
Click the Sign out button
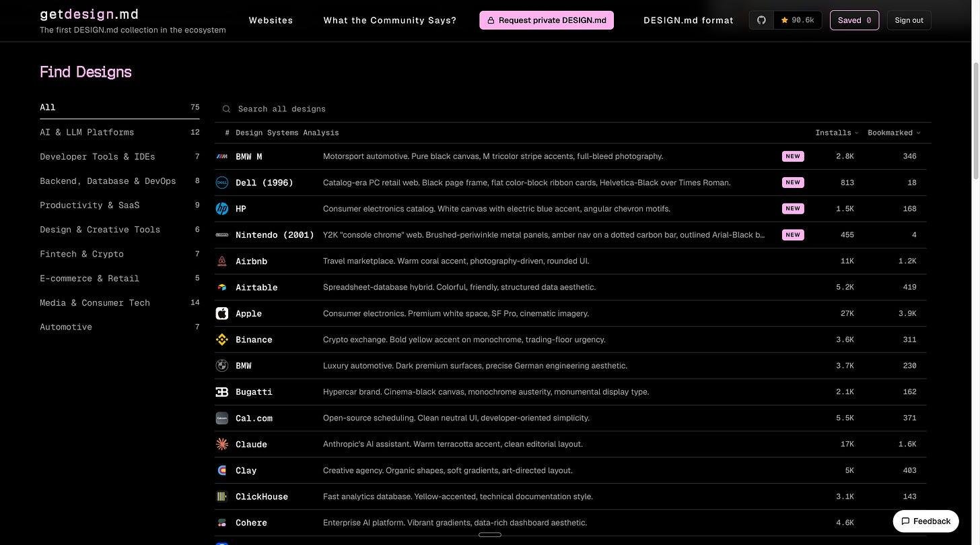[909, 20]
